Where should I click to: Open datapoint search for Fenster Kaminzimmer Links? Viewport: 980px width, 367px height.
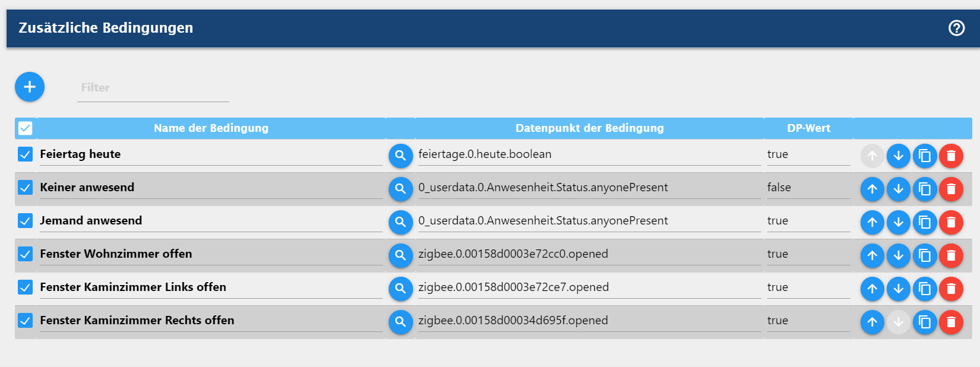(401, 289)
